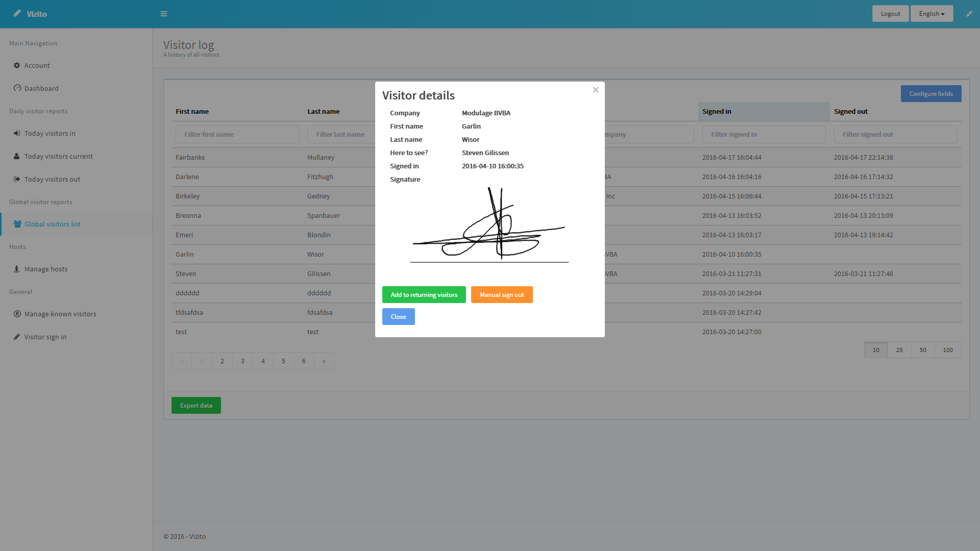Screen dimensions: 980x551
Task: Select 50 rows per page
Action: [x=923, y=350]
